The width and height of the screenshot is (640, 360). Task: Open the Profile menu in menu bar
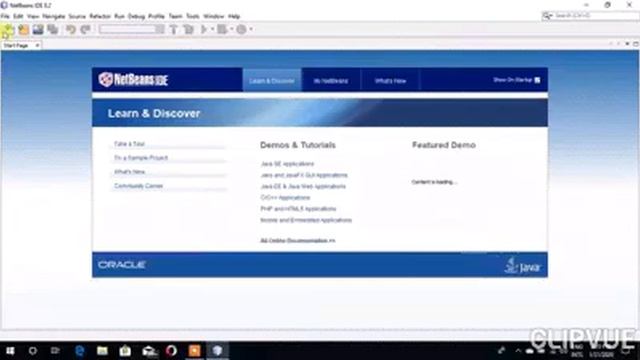click(156, 16)
